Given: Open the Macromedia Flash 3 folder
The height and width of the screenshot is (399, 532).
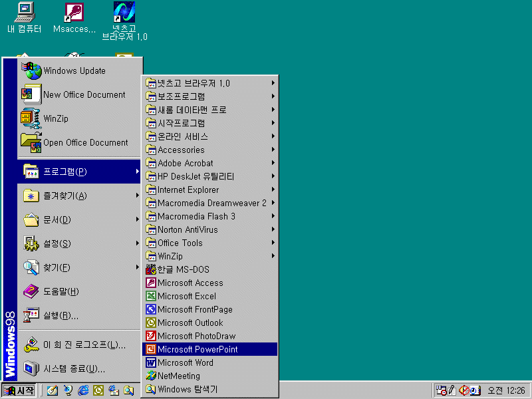Looking at the screenshot, I should click(210, 216).
